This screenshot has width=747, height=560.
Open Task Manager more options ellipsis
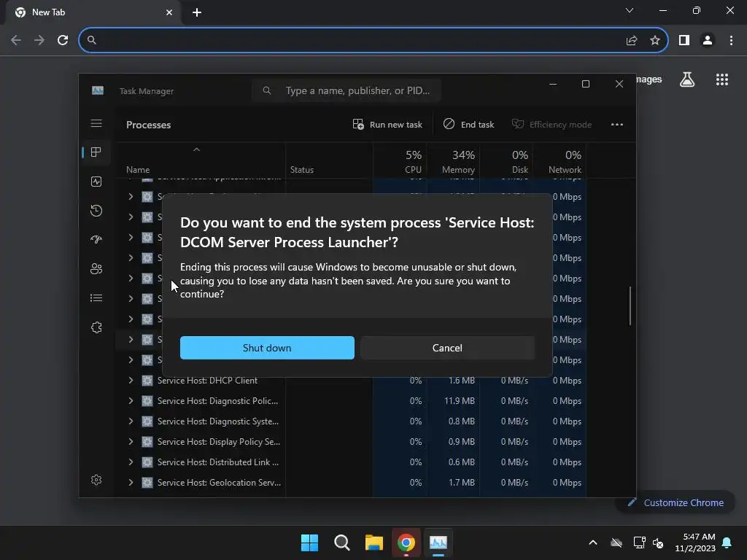pos(617,124)
